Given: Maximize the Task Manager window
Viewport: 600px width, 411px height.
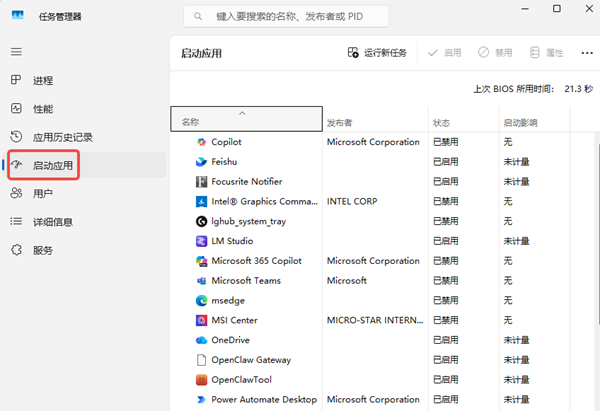Looking at the screenshot, I should coord(557,8).
